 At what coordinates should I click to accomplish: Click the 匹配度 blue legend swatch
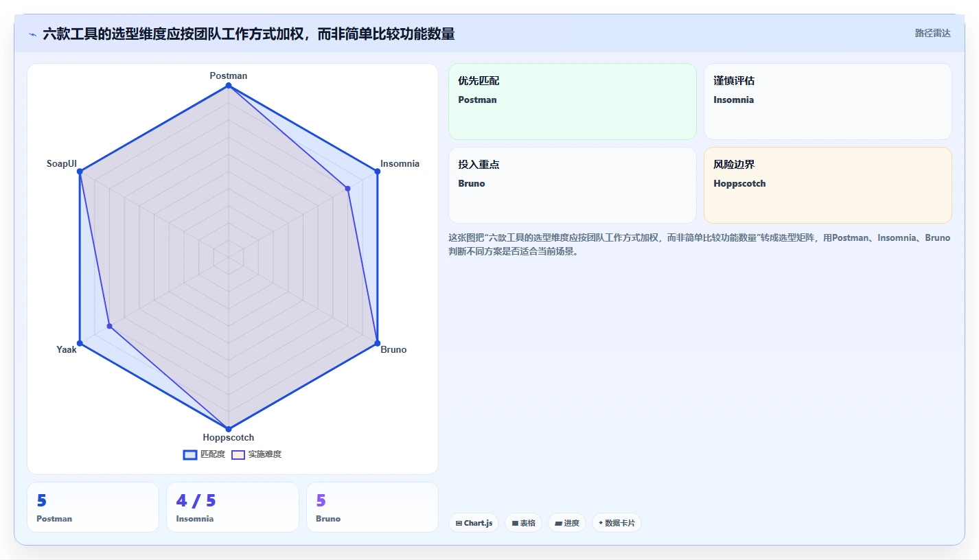point(190,454)
